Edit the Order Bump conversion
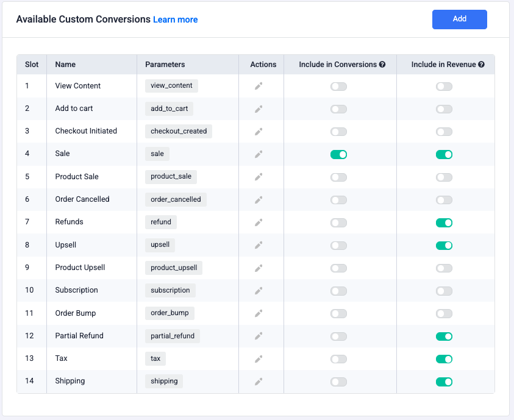 [x=259, y=313]
